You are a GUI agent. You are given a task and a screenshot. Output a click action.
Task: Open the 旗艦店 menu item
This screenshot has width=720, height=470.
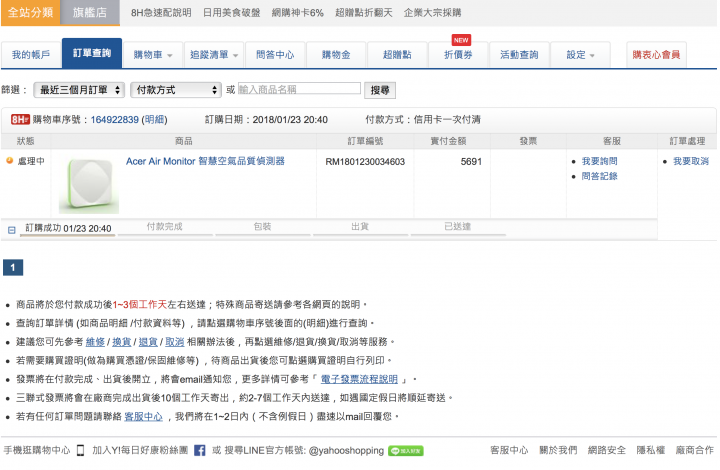pyautogui.click(x=90, y=12)
